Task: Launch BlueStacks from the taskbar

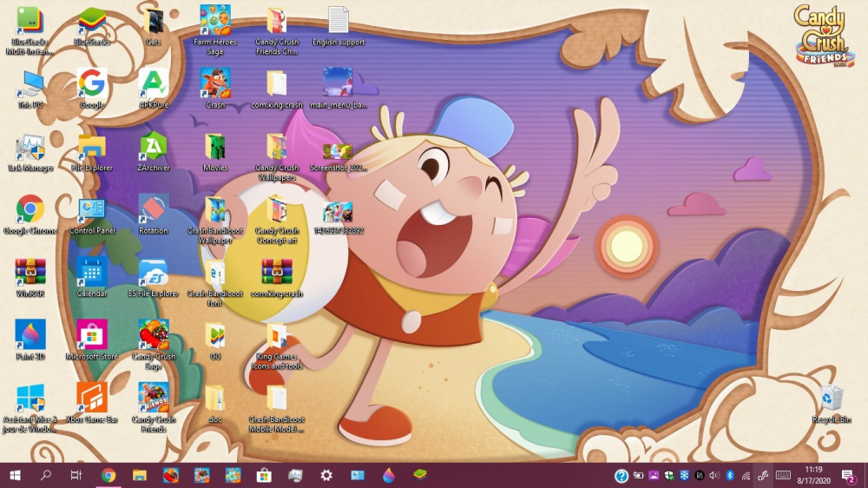Action: pyautogui.click(x=419, y=475)
